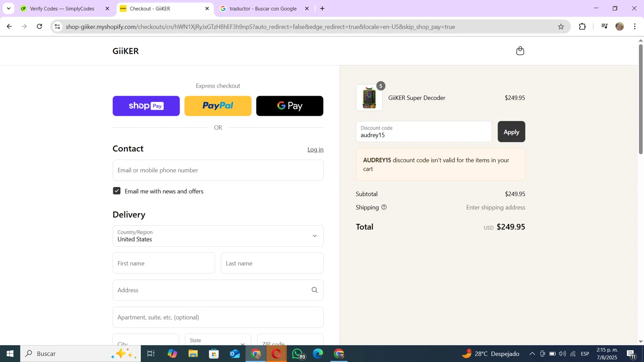Open the shopping bag cart icon
Screen dimensions: 644x362
[x=520, y=51]
